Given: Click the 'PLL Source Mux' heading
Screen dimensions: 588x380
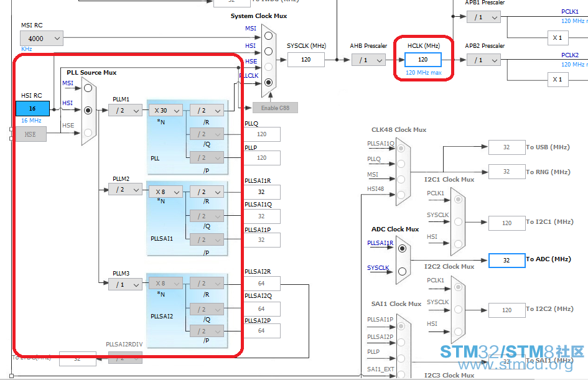Looking at the screenshot, I should [x=91, y=72].
